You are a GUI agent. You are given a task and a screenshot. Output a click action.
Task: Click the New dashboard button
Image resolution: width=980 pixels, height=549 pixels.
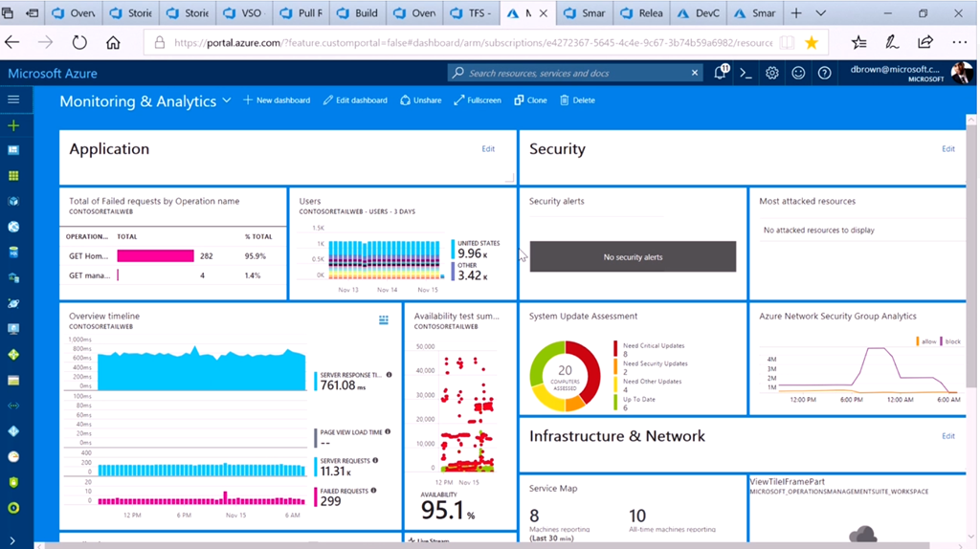click(x=277, y=99)
